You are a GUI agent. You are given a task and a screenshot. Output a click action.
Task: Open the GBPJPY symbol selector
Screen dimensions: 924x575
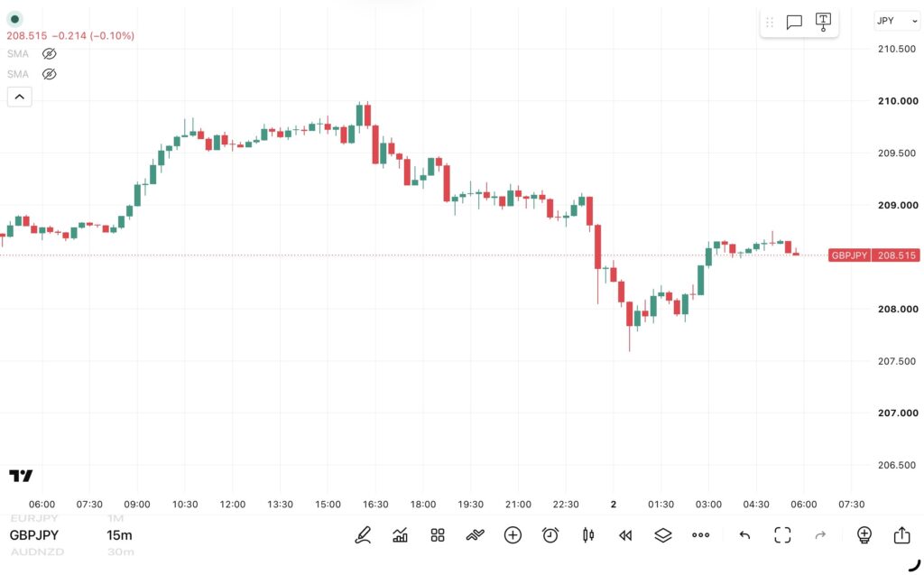(x=34, y=535)
